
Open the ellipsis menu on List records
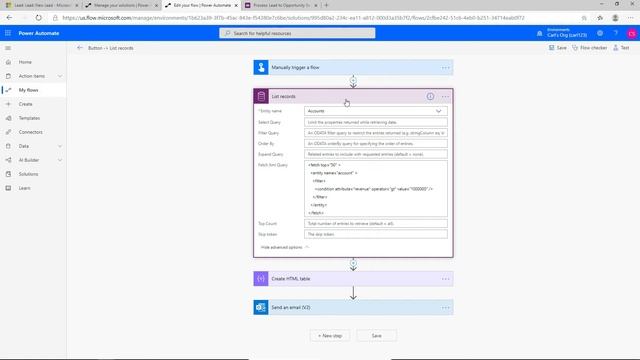coord(445,96)
